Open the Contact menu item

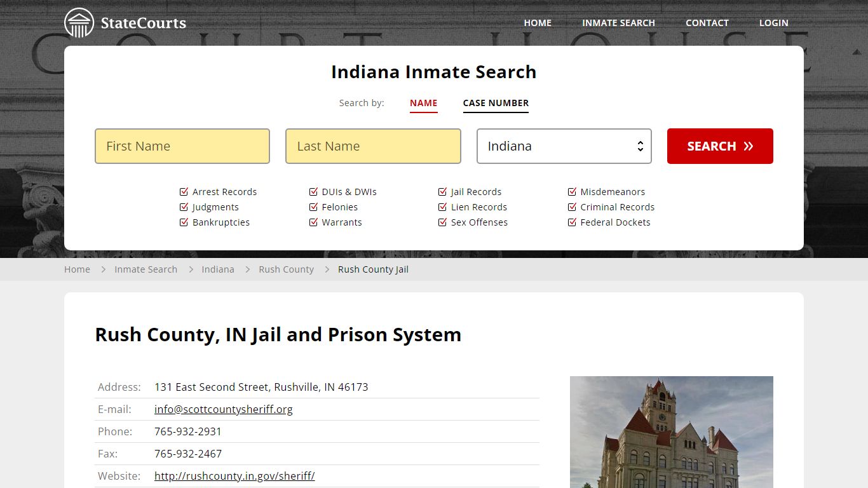point(707,23)
